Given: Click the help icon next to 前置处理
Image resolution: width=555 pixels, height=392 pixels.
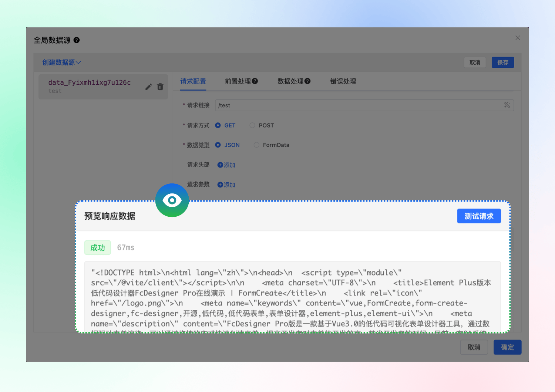Looking at the screenshot, I should click(255, 81).
